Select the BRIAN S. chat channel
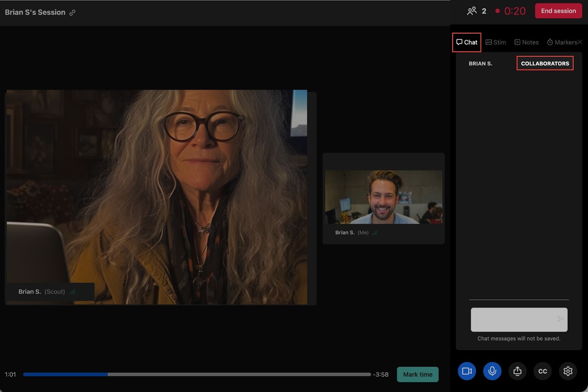 [x=480, y=63]
